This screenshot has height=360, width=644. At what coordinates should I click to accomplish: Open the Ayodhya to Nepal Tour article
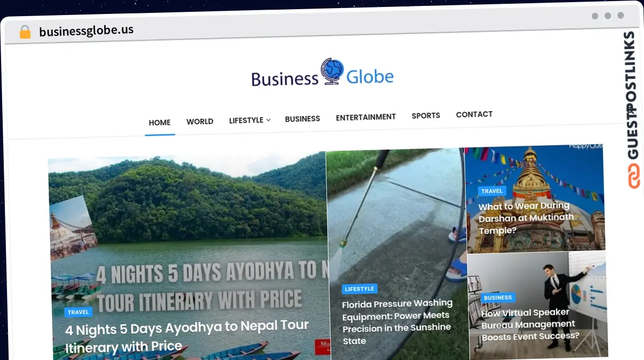[186, 336]
